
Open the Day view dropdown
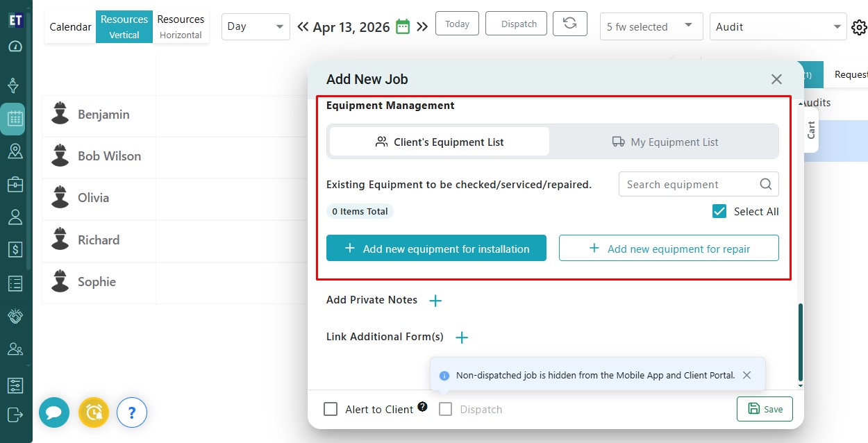point(256,26)
